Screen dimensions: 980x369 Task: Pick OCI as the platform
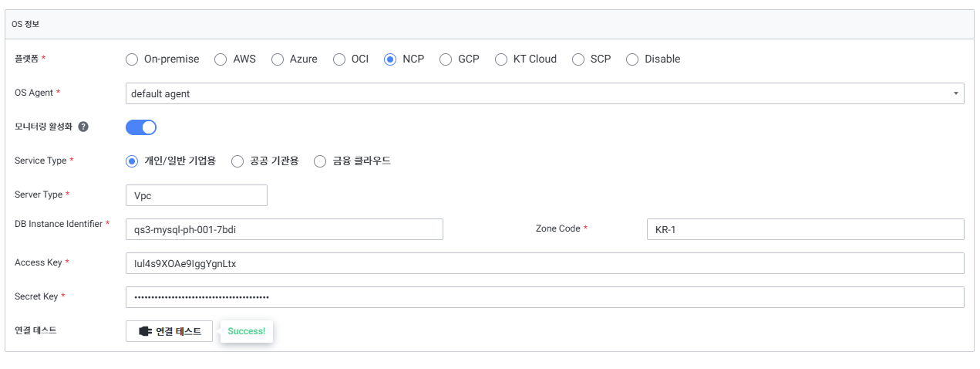click(x=339, y=59)
